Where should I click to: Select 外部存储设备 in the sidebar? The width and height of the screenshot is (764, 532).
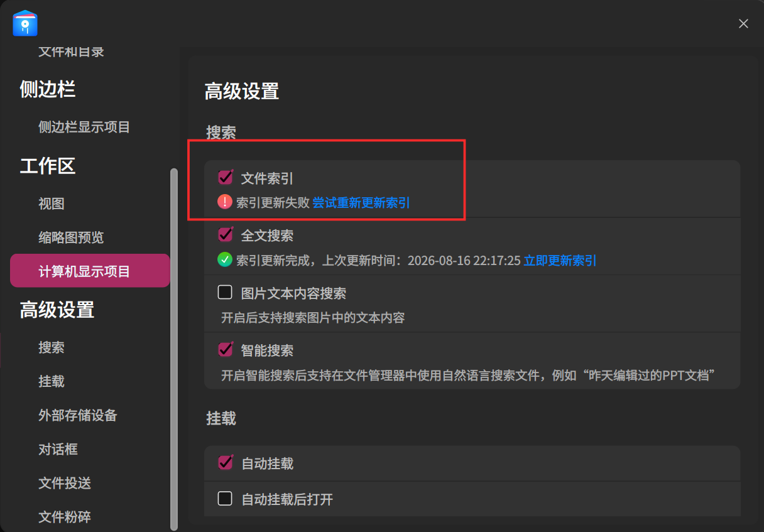(x=78, y=415)
